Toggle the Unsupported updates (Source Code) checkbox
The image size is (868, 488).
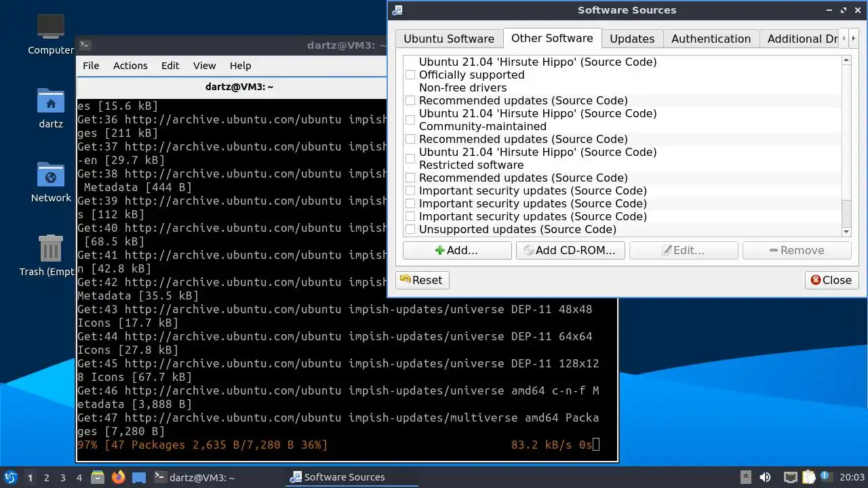pos(410,229)
